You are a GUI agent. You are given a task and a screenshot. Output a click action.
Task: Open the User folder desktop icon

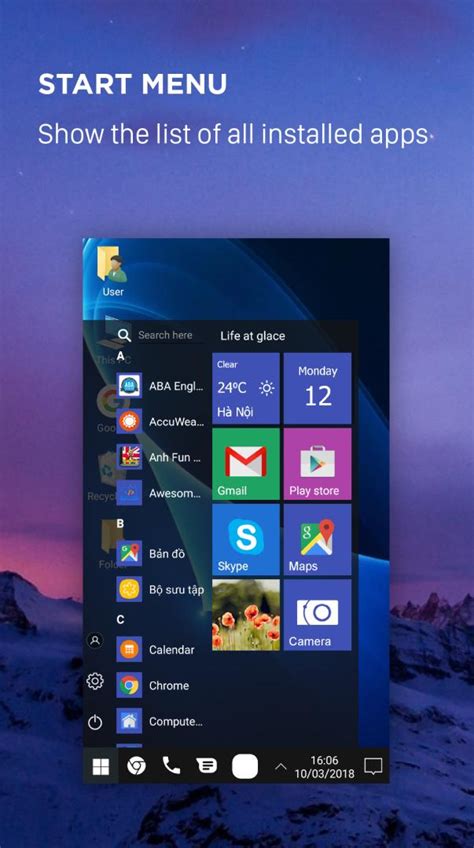click(x=113, y=270)
